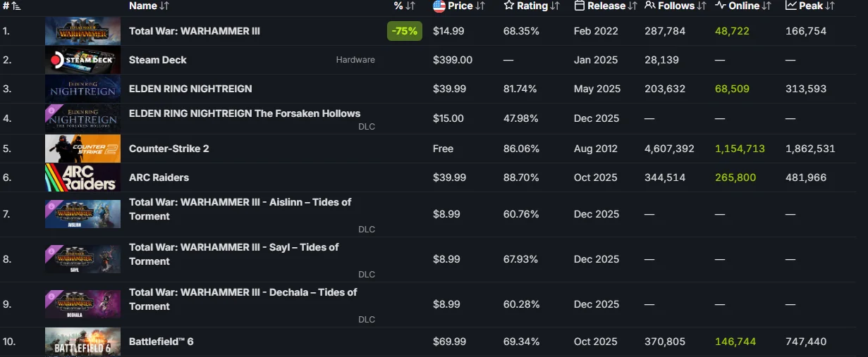Click the chart icon beside Peak

coord(791,6)
